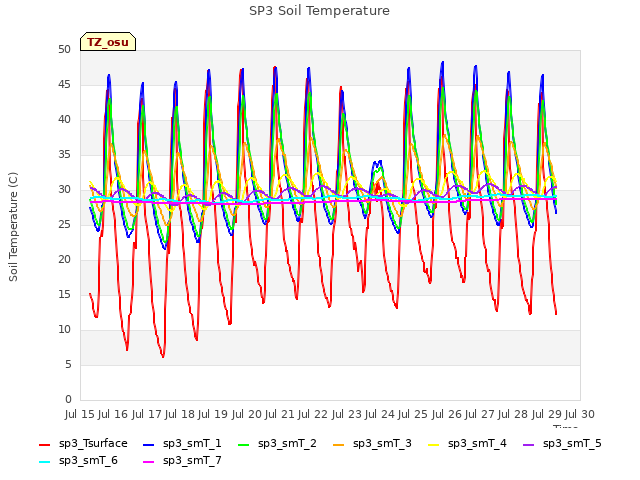Toggle the sp3_Tsurface legend entry

click(x=83, y=444)
